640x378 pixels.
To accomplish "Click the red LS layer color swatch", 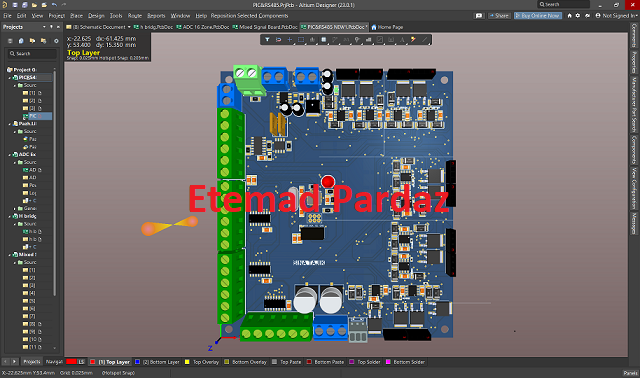I will 71,362.
